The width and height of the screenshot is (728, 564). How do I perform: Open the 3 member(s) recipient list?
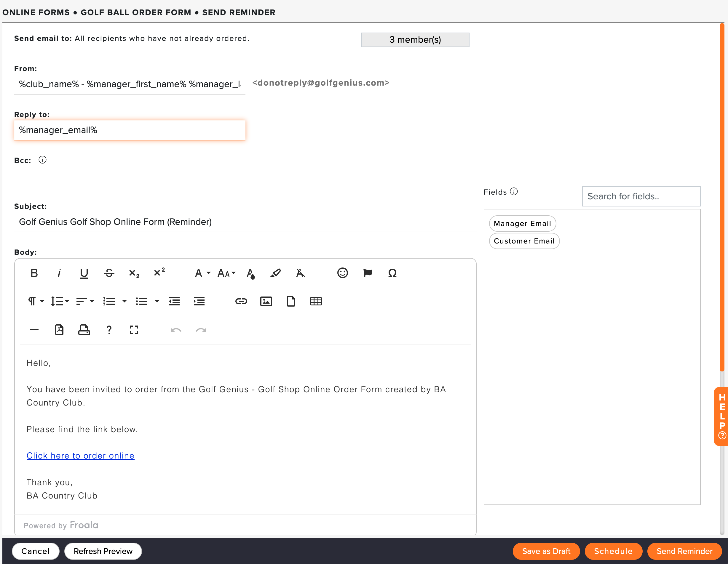pyautogui.click(x=415, y=40)
